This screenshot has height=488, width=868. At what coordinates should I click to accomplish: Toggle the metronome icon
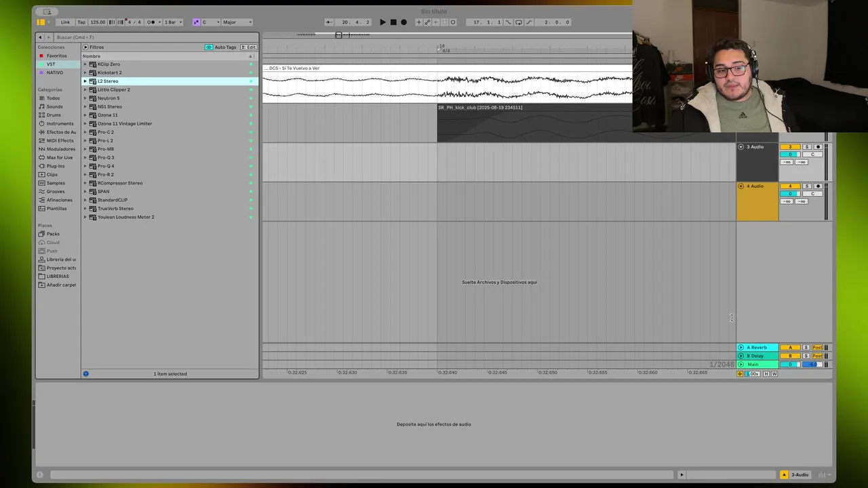tap(151, 22)
